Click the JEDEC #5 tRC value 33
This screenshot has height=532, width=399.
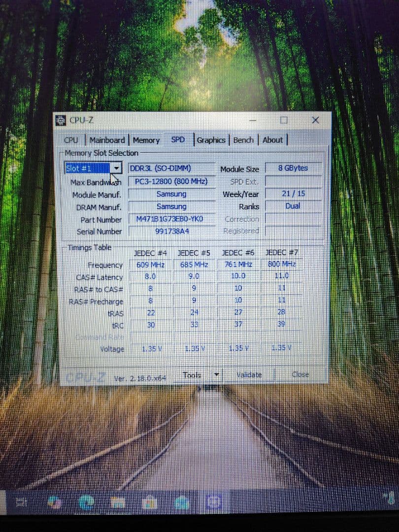[x=194, y=325]
